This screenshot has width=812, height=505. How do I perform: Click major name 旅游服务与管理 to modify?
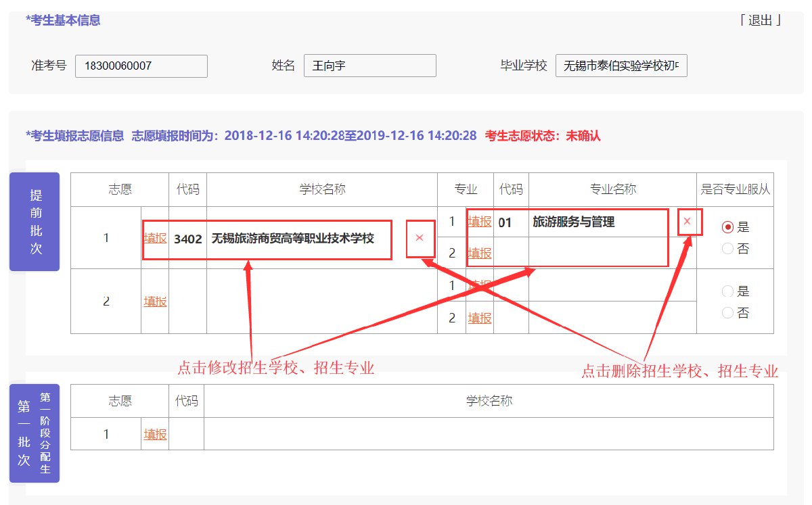(x=573, y=222)
